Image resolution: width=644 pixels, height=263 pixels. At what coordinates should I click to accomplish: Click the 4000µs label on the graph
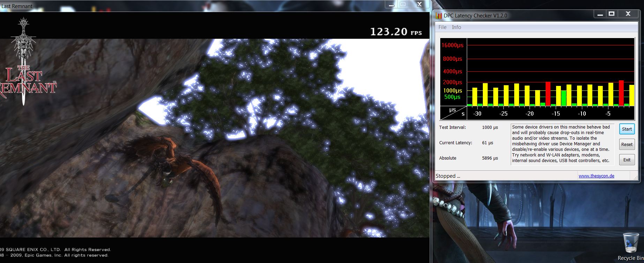[x=452, y=71]
